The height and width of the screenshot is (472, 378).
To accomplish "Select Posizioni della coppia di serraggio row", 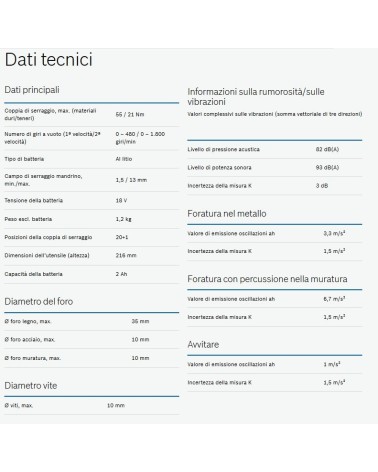I will pos(92,237).
